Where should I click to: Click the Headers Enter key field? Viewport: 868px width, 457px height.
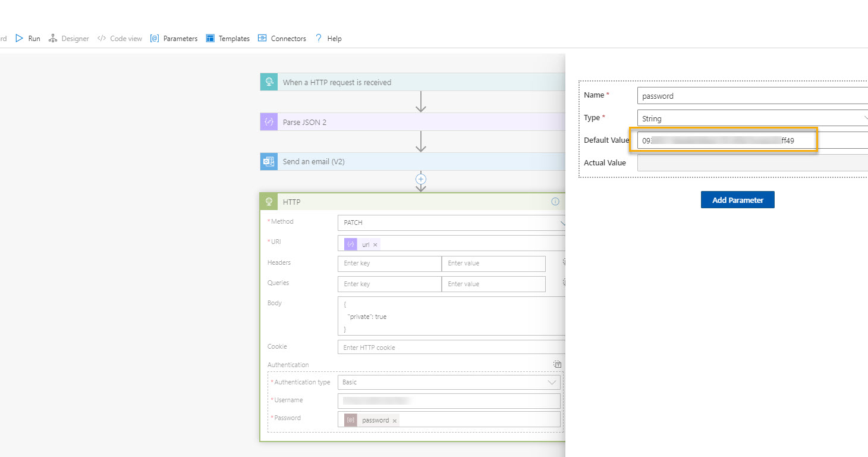click(389, 264)
